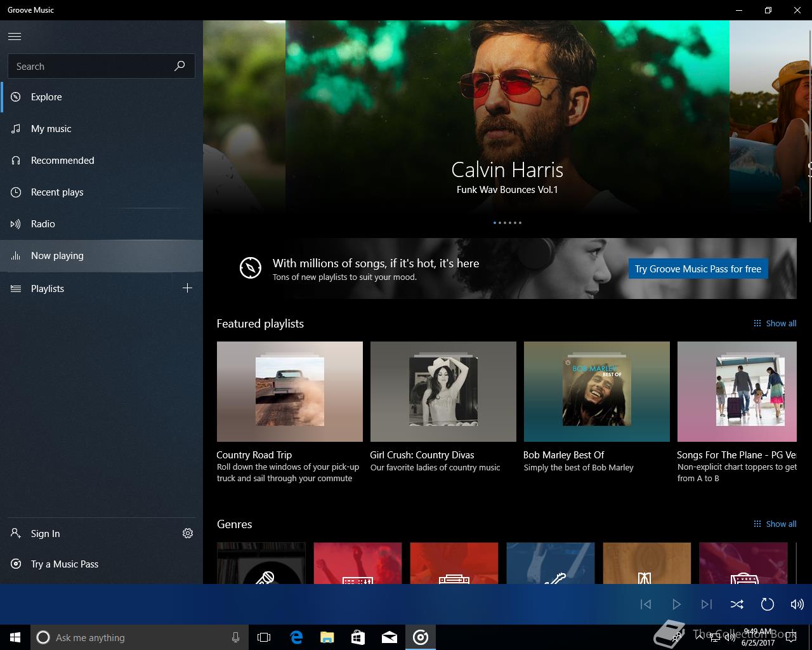
Task: Open File Explorer from taskbar
Action: [327, 637]
